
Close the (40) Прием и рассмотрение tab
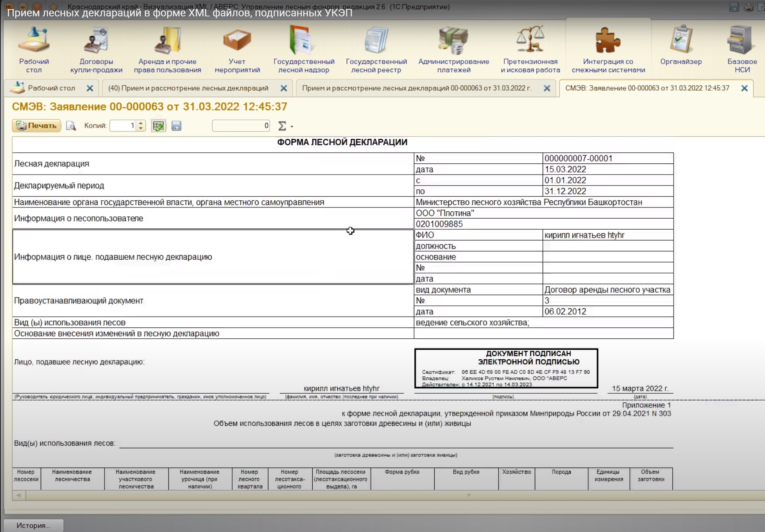click(x=284, y=88)
